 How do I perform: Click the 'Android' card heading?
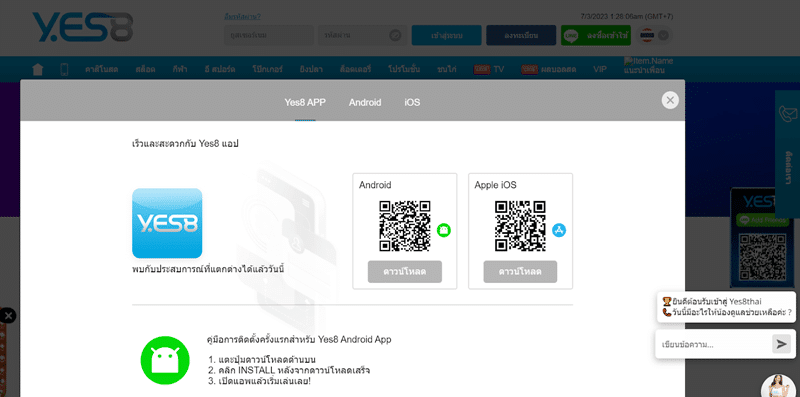[375, 185]
